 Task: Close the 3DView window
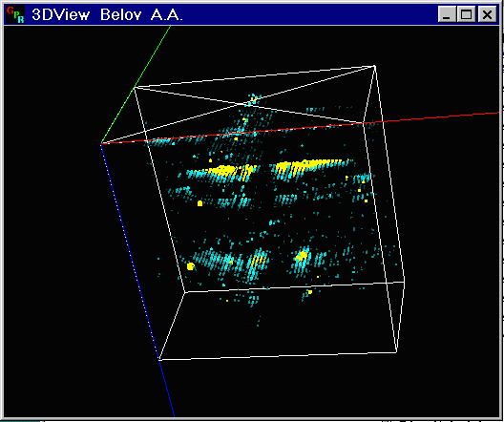tap(487, 14)
